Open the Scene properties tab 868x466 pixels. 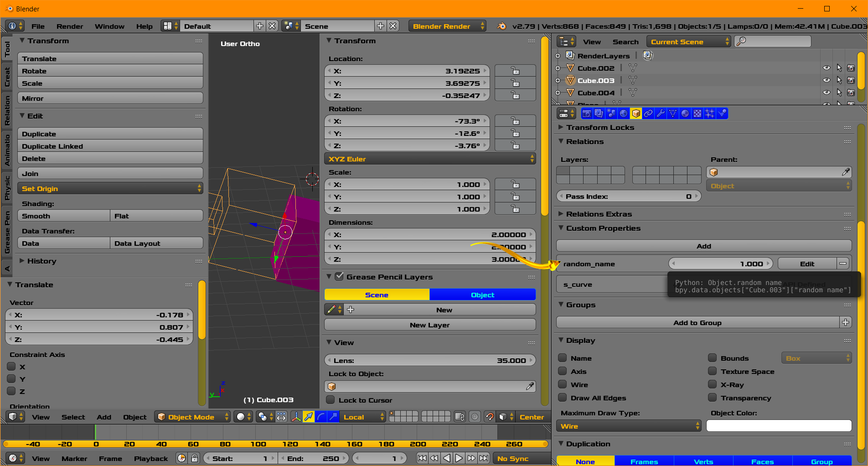tap(611, 114)
